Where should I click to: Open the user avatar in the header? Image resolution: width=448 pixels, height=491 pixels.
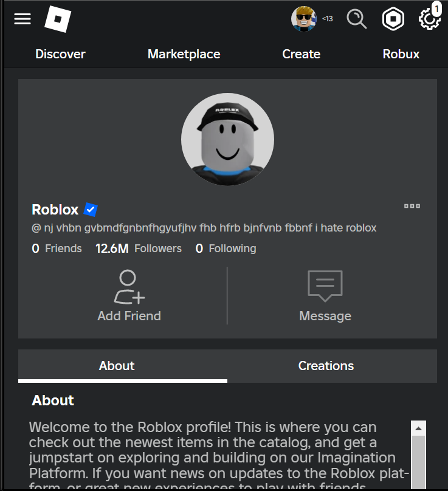(304, 19)
